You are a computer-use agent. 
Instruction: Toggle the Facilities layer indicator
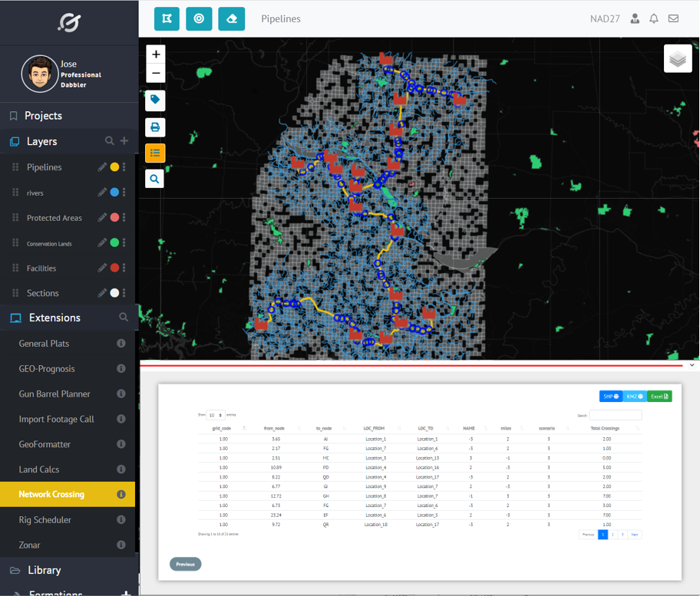point(112,268)
